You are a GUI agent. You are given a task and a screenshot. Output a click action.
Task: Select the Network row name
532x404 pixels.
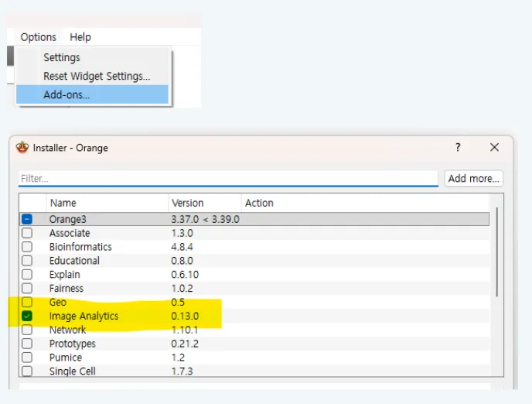tap(67, 330)
